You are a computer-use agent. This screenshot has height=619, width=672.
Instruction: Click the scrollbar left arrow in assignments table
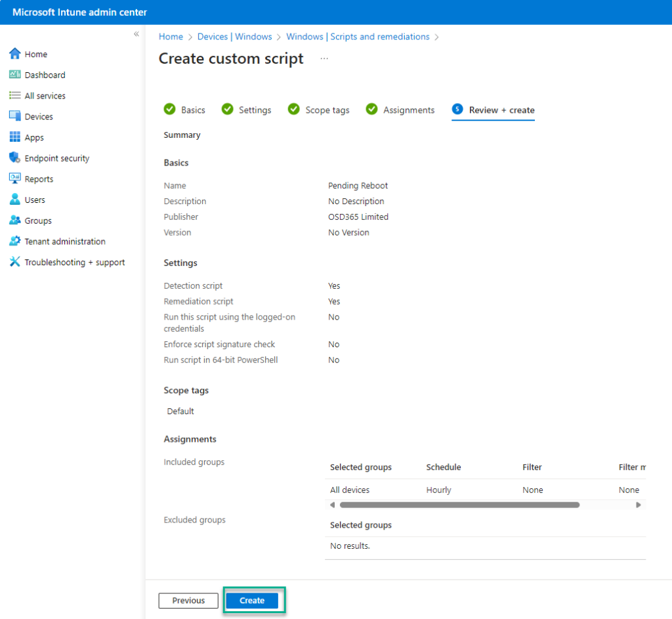[x=333, y=505]
